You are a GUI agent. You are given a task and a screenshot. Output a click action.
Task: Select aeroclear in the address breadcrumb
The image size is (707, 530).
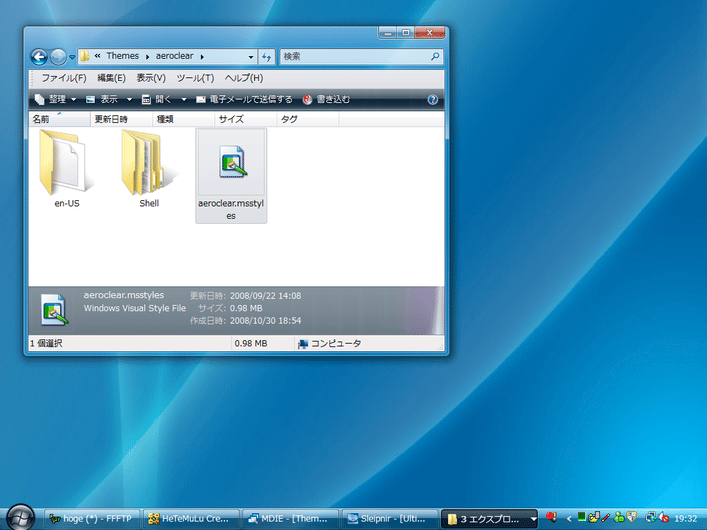pos(174,56)
